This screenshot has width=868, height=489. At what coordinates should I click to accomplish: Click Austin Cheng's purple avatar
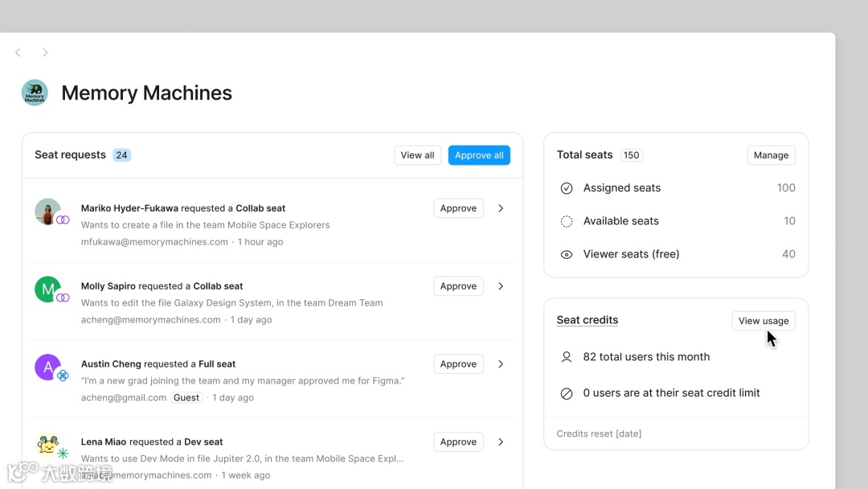pos(48,368)
